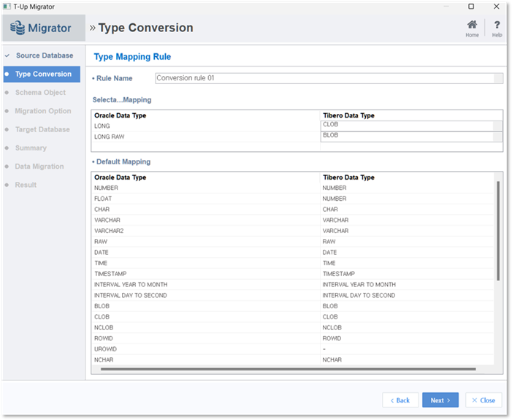Click the Close button at bottom
The image size is (512, 420).
484,400
